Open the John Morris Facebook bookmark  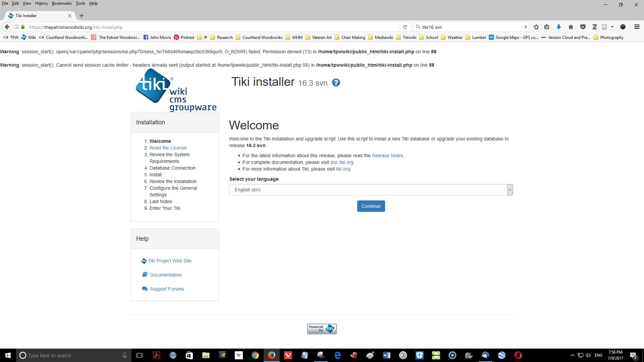tap(157, 38)
